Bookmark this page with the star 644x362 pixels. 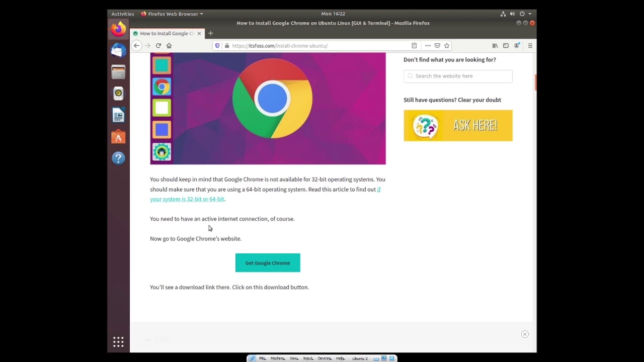[x=446, y=46]
